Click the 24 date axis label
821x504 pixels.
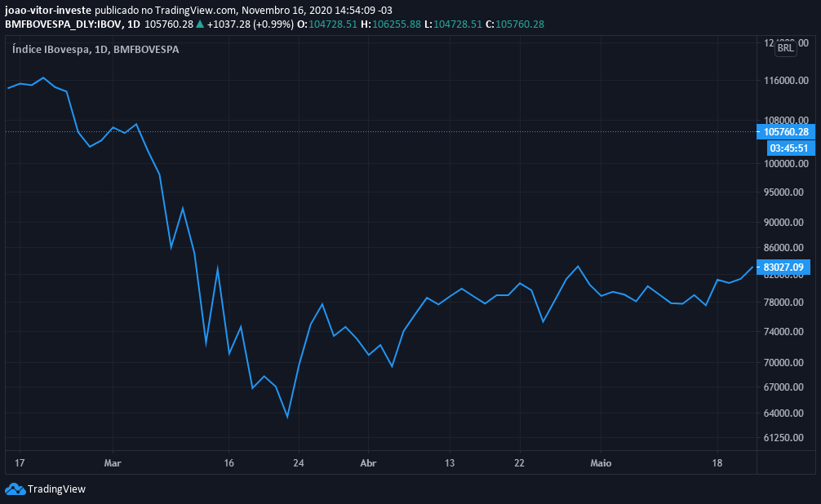pos(299,463)
